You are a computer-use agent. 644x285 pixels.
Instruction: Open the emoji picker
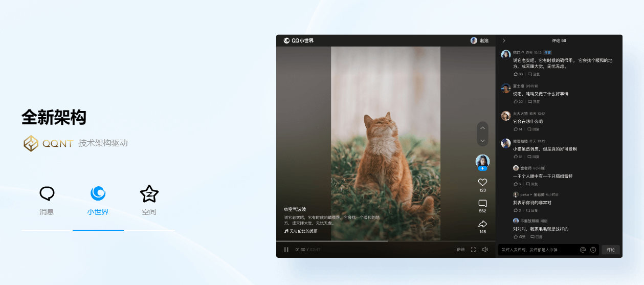593,250
